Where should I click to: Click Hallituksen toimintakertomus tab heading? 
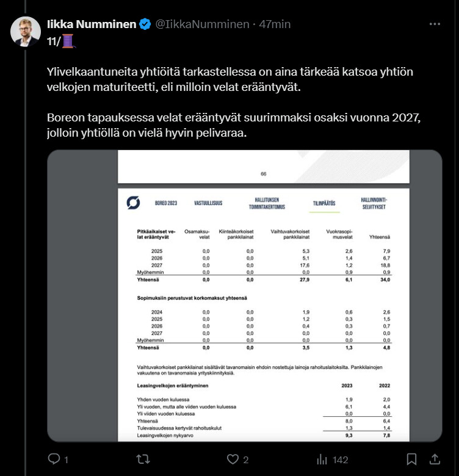pos(267,203)
